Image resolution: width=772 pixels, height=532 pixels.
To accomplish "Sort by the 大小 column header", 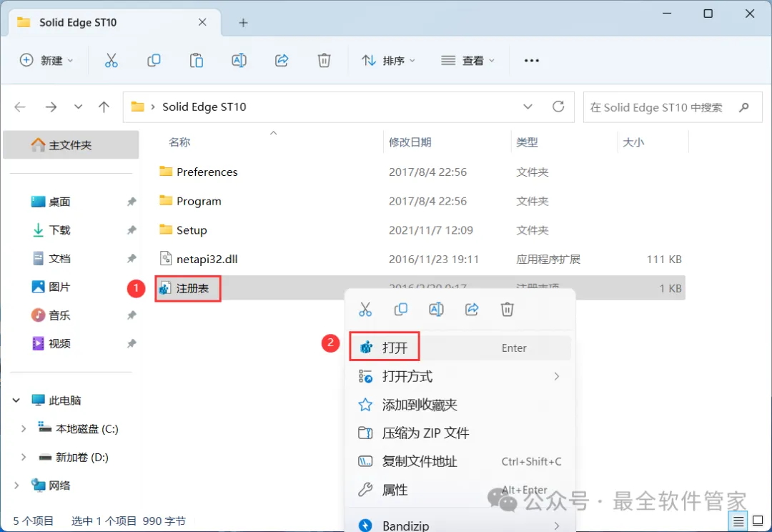I will click(x=633, y=142).
